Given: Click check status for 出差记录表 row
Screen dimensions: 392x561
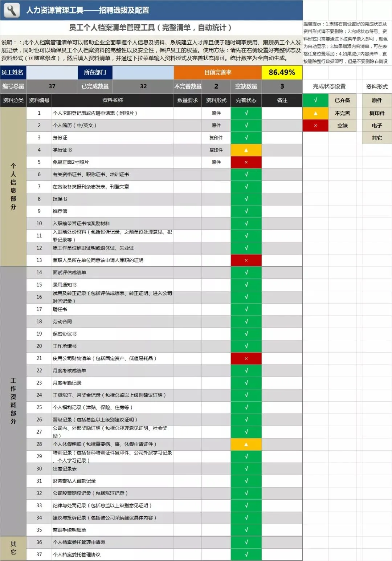Looking at the screenshot, I should [x=246, y=469].
